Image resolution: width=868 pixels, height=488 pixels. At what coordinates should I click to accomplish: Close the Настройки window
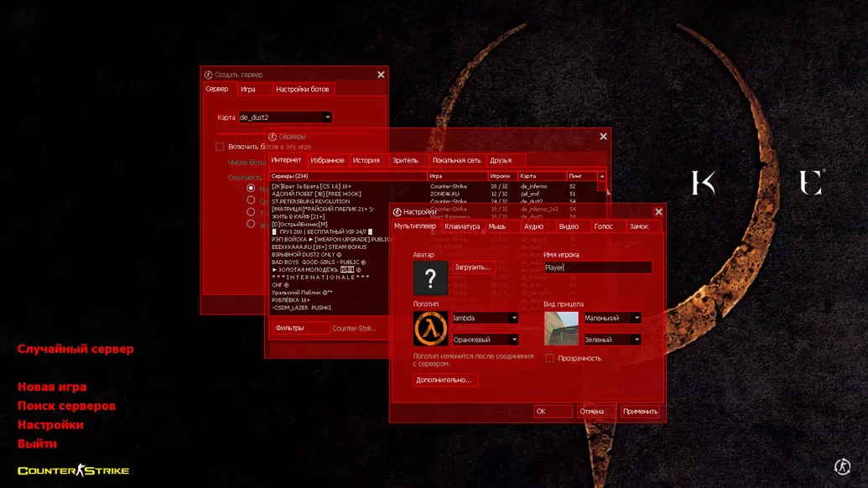(658, 212)
